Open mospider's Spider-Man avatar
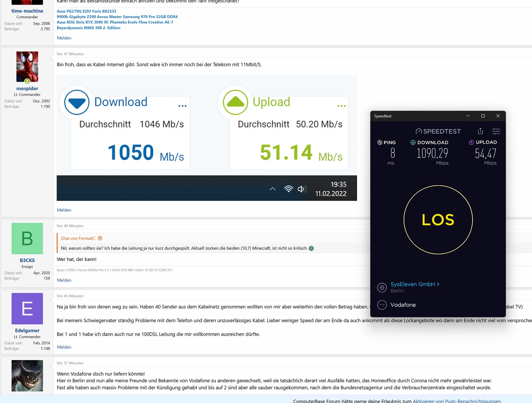Screen dimensions: 532x403 coord(27,67)
